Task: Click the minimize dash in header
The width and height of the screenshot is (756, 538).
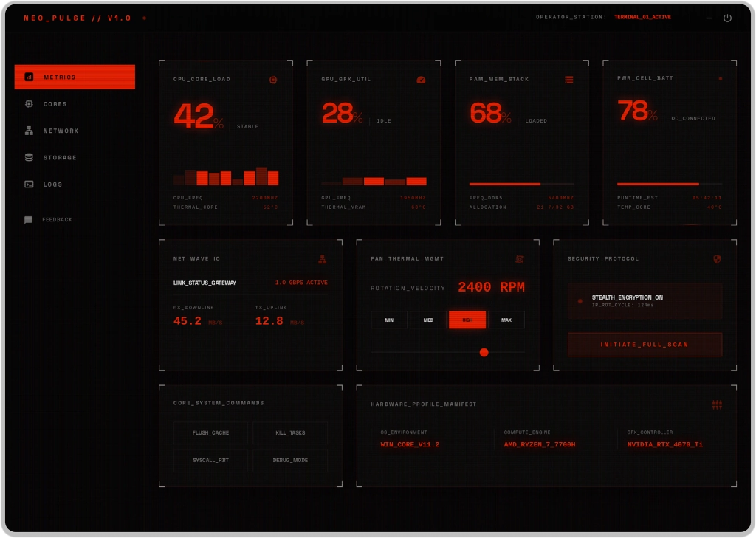Action: pyautogui.click(x=709, y=18)
